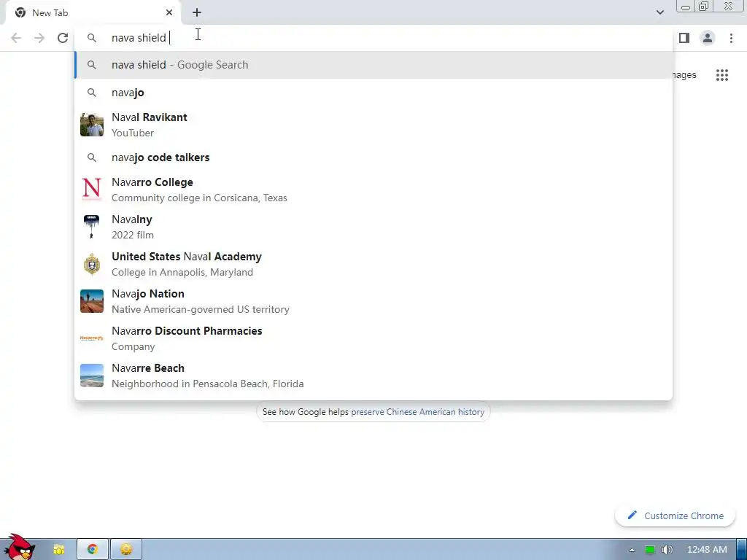This screenshot has width=747, height=560.
Task: Click Naval Ravikant photo thumbnail
Action: pos(92,125)
